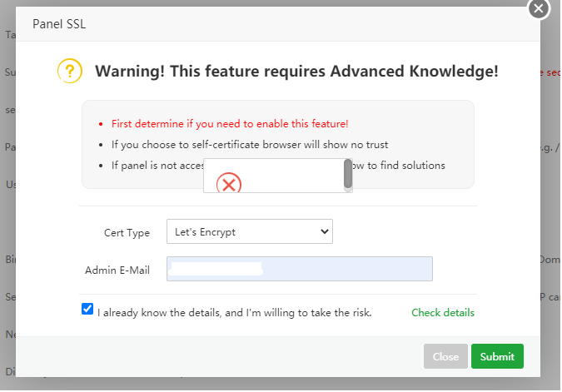Click the Panel SSL title bar text

(x=59, y=23)
